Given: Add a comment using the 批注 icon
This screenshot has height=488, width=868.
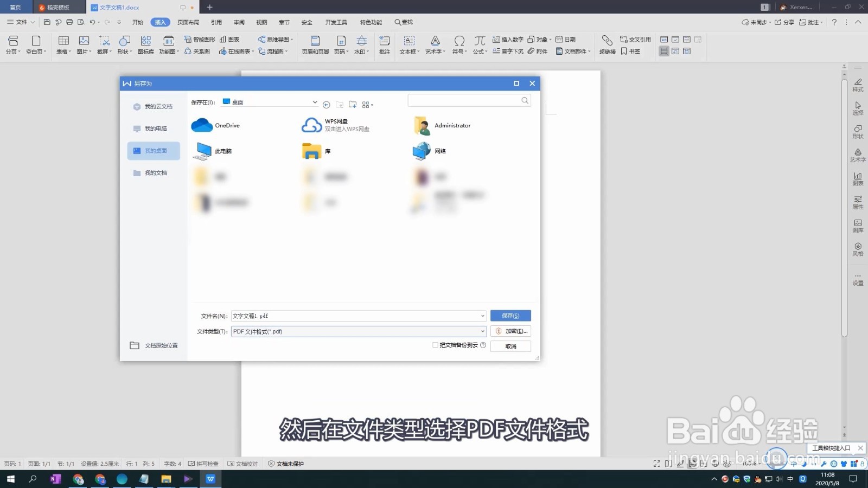Looking at the screenshot, I should click(x=385, y=44).
